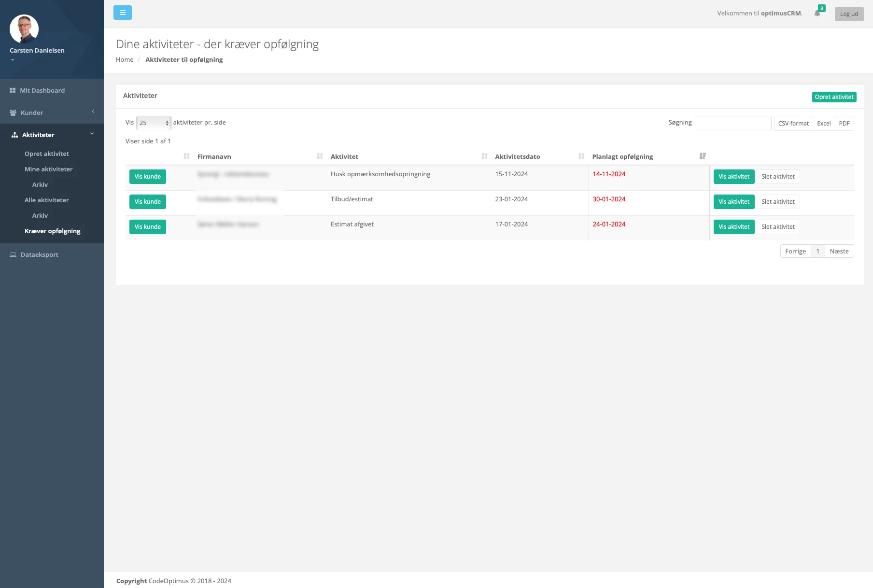Go to Næste page in pagination
This screenshot has height=588, width=873.
point(839,251)
